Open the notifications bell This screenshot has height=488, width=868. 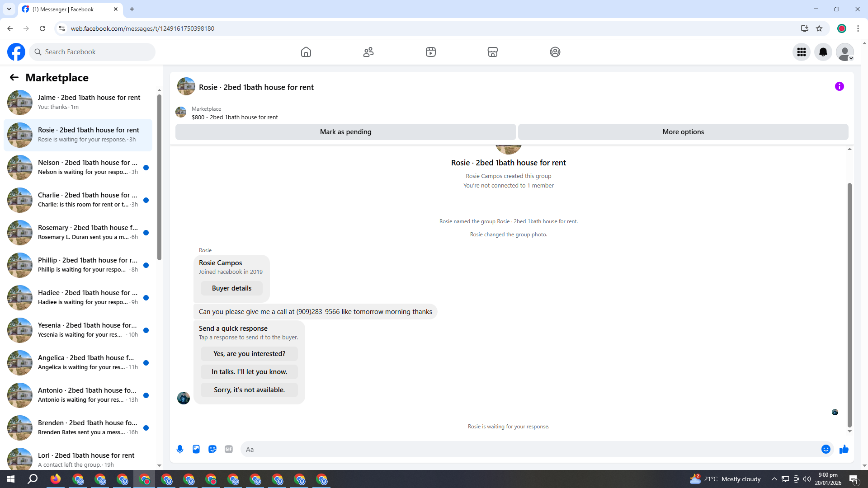tap(823, 52)
